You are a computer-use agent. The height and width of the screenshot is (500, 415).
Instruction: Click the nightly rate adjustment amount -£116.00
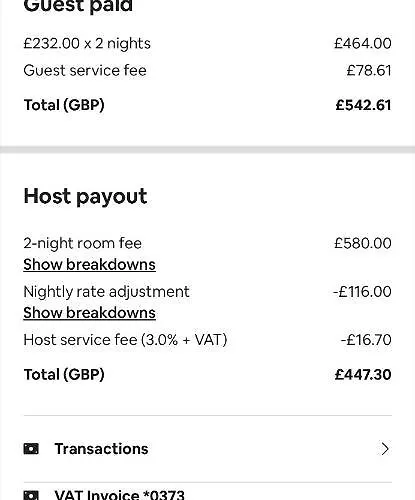pos(362,292)
